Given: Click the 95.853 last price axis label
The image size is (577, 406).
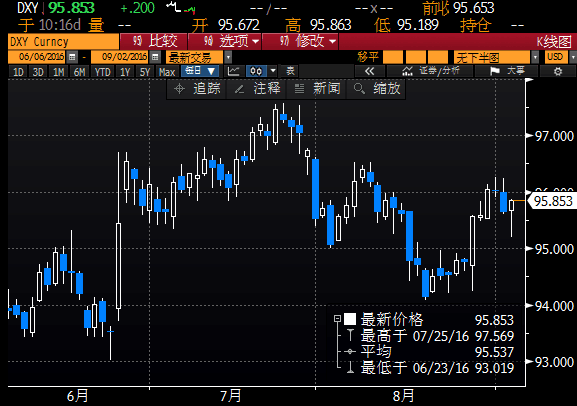Looking at the screenshot, I should [x=553, y=201].
